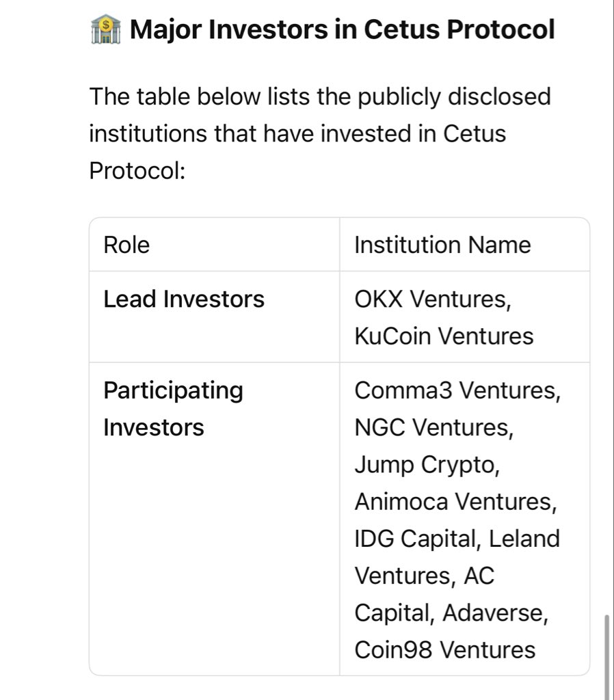Click the word Protocol: ending the paragraph
Image resolution: width=614 pixels, height=700 pixels.
(x=137, y=170)
